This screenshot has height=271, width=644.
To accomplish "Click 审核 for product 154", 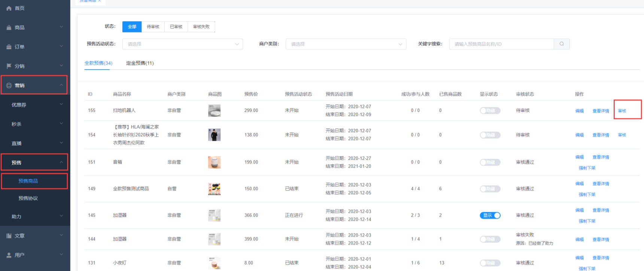I will (x=622, y=135).
